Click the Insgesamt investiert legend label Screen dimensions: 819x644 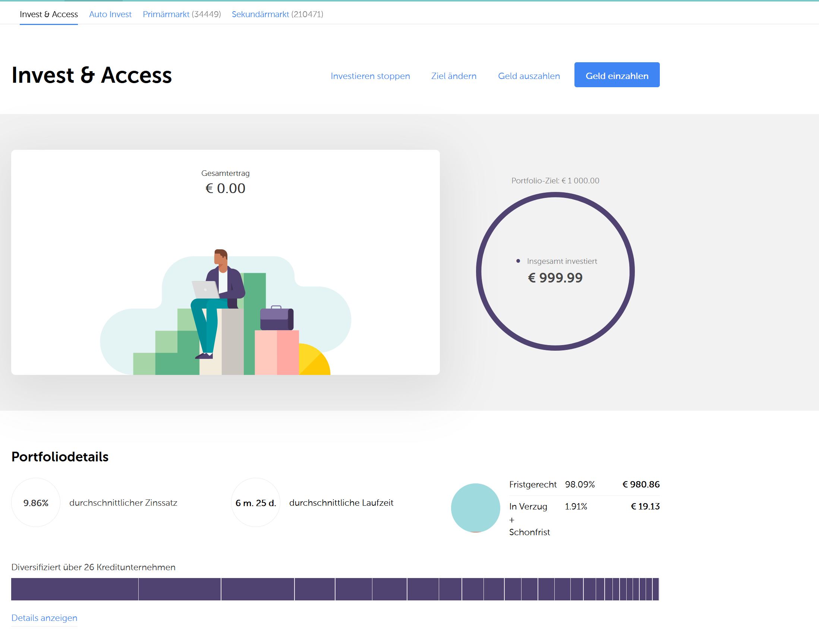point(562,261)
